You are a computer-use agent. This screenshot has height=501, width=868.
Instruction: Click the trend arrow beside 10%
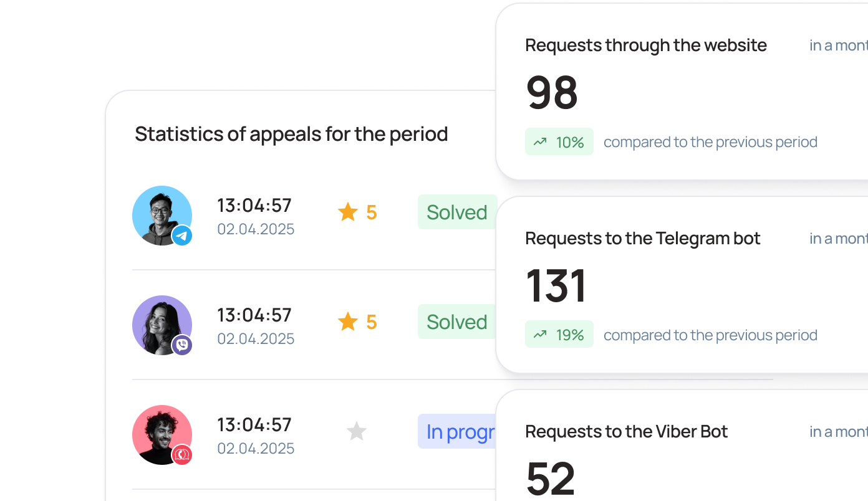point(540,142)
